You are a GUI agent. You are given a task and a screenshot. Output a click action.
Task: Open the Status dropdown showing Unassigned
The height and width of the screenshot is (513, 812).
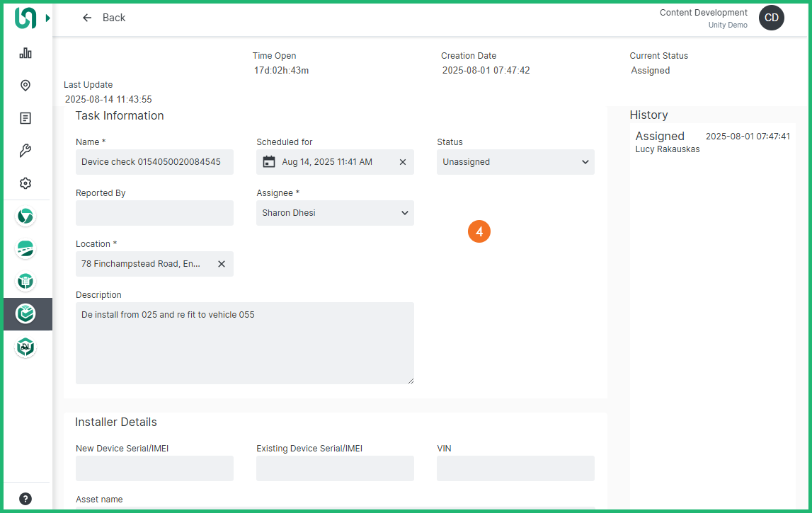click(x=515, y=162)
